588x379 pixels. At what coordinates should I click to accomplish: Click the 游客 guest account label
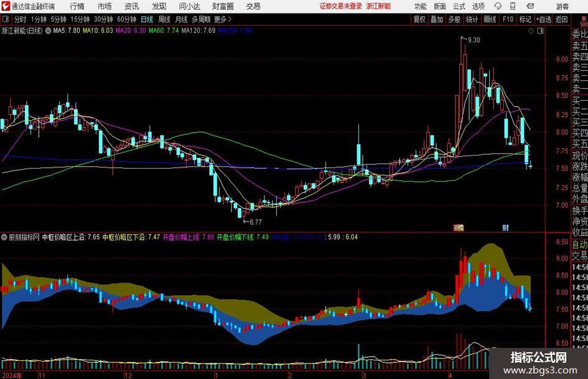[562, 6]
